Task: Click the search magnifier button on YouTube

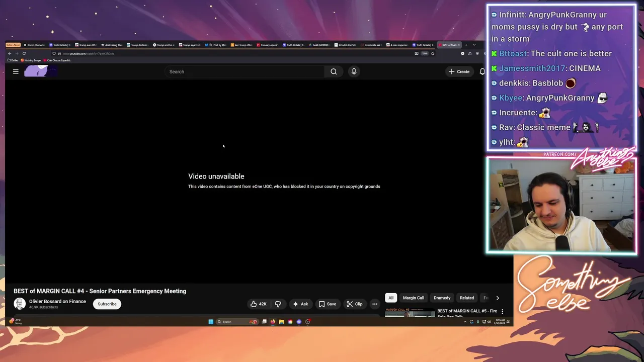Action: [x=334, y=71]
